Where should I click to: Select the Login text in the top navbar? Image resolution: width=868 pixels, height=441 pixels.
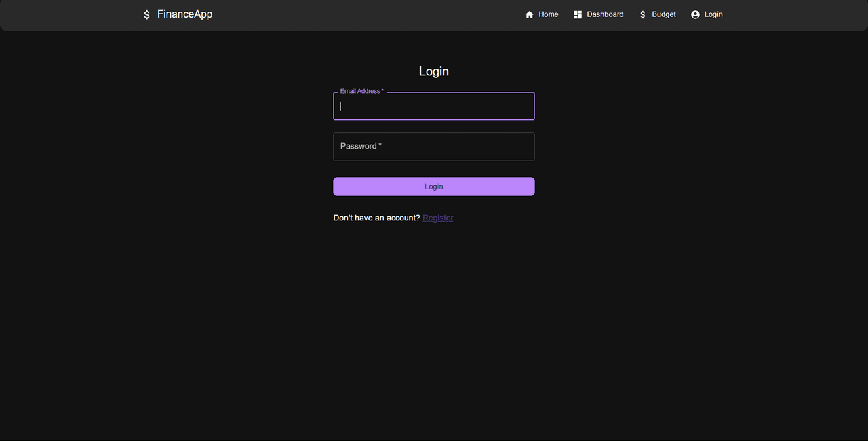pos(713,14)
